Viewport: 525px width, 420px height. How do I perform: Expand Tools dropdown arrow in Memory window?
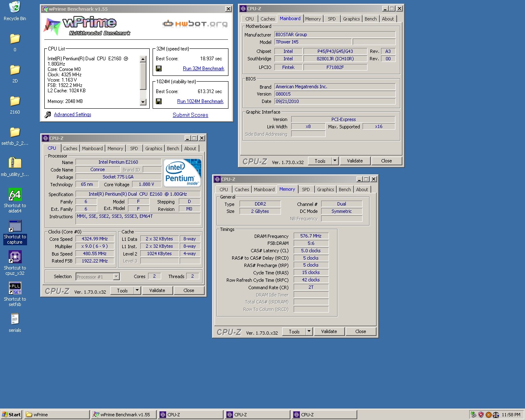tap(309, 331)
